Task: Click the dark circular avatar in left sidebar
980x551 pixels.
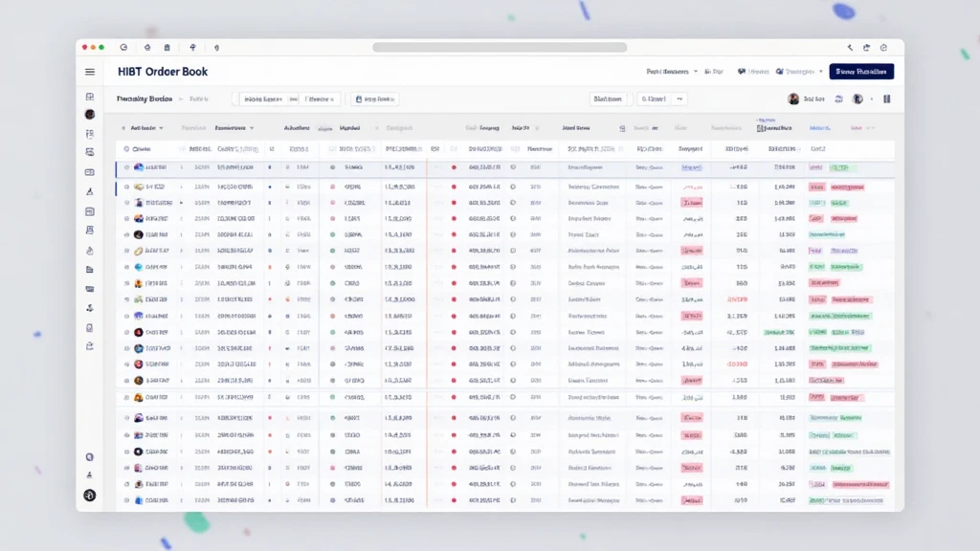Action: click(90, 115)
